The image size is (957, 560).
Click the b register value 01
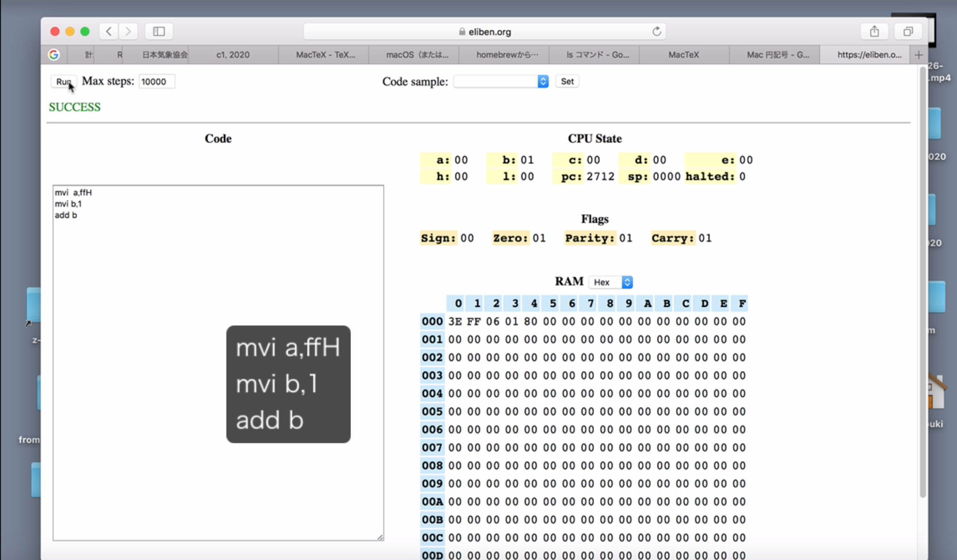[x=527, y=160]
